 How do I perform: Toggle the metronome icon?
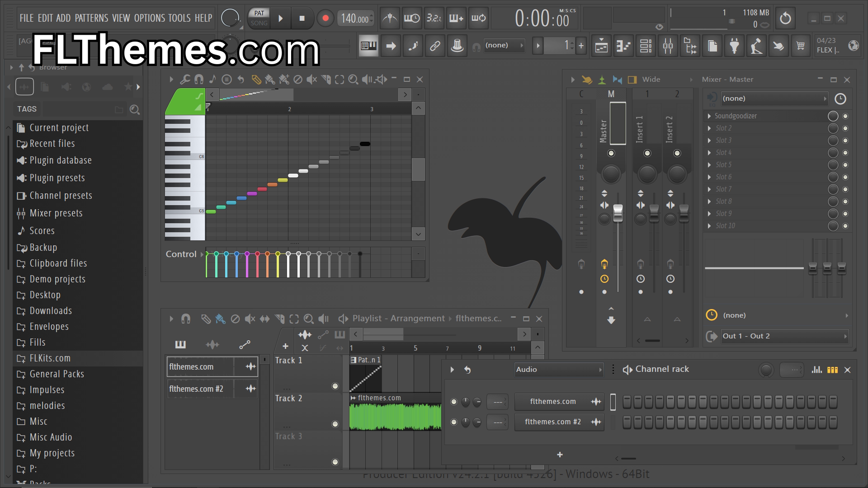click(x=390, y=18)
